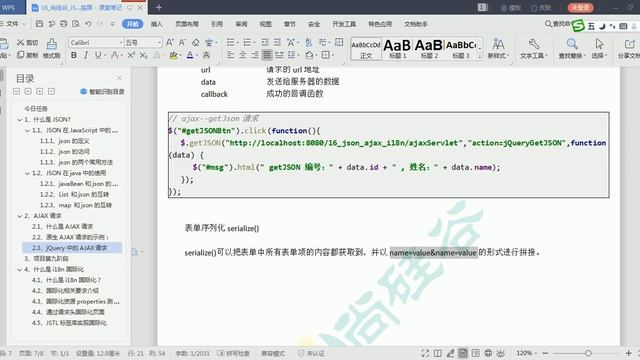Open the Review (审阅) tab

click(241, 24)
